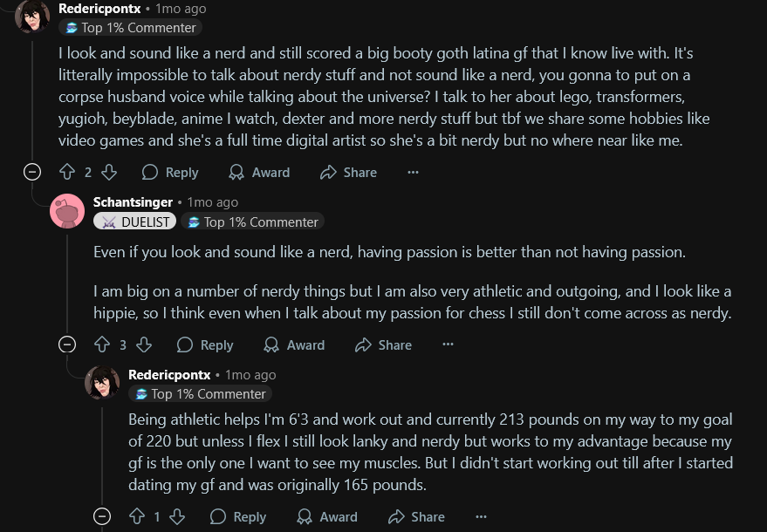Click Schantsinger's pink Reddit avatar
The image size is (767, 532).
point(67,212)
